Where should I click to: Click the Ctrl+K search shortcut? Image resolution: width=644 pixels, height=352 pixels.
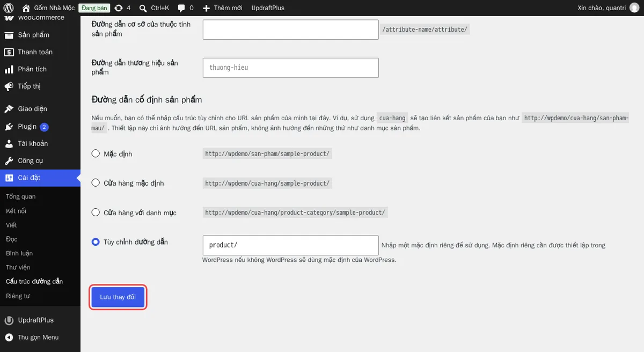click(160, 8)
